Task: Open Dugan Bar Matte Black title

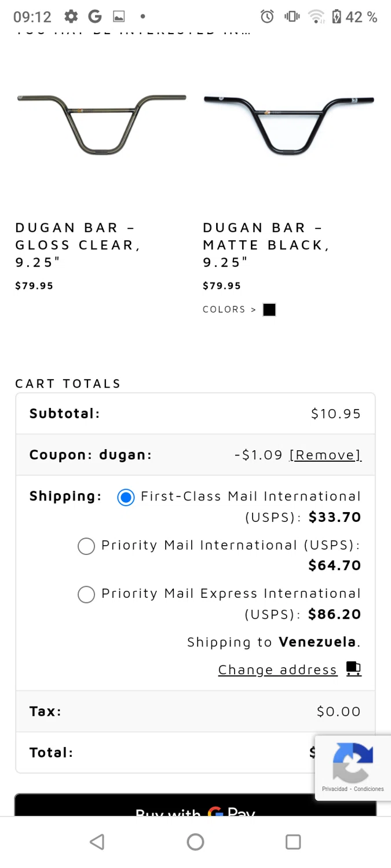Action: pyautogui.click(x=266, y=245)
